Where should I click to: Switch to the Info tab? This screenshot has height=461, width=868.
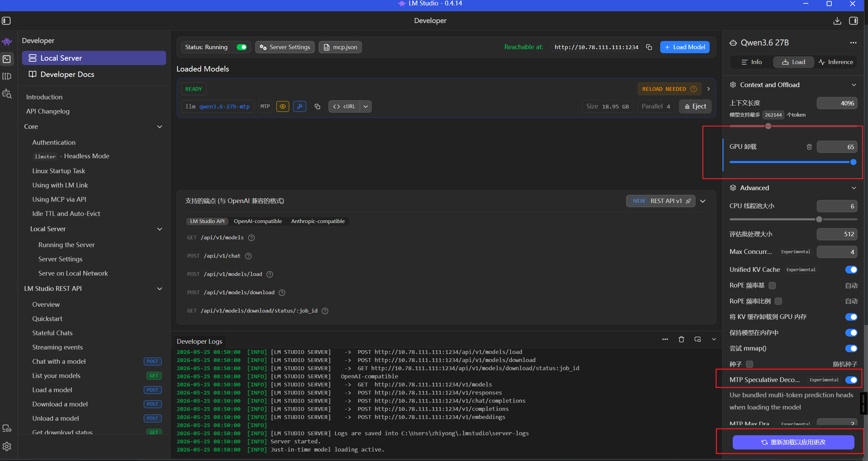pos(752,62)
